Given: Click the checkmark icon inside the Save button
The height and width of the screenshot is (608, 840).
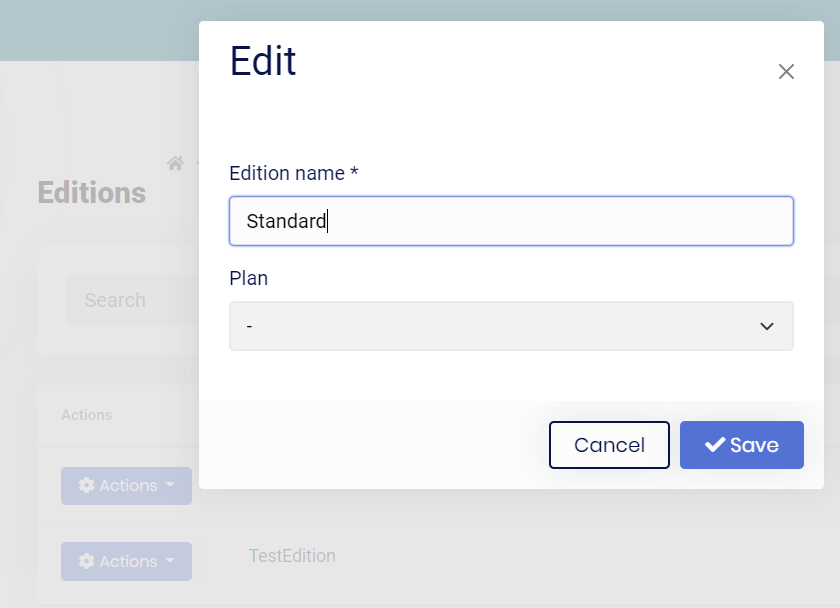Looking at the screenshot, I should click(x=714, y=444).
